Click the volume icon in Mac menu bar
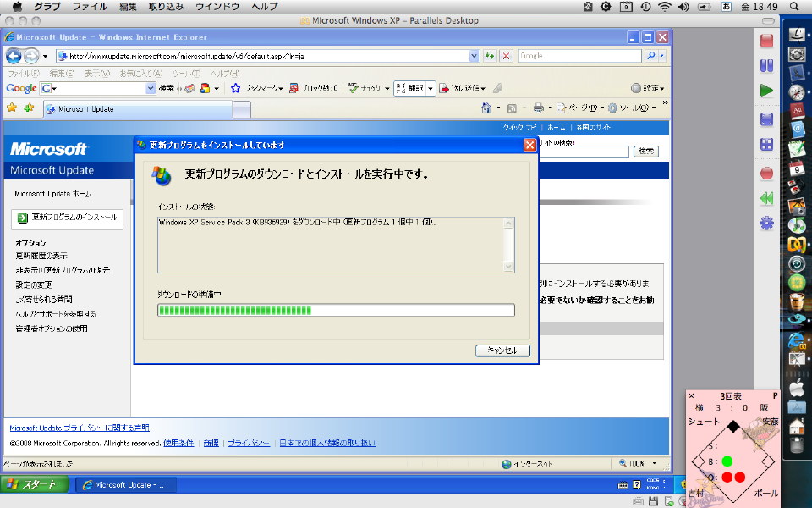Screen dimensions: 812x508 coord(683,7)
